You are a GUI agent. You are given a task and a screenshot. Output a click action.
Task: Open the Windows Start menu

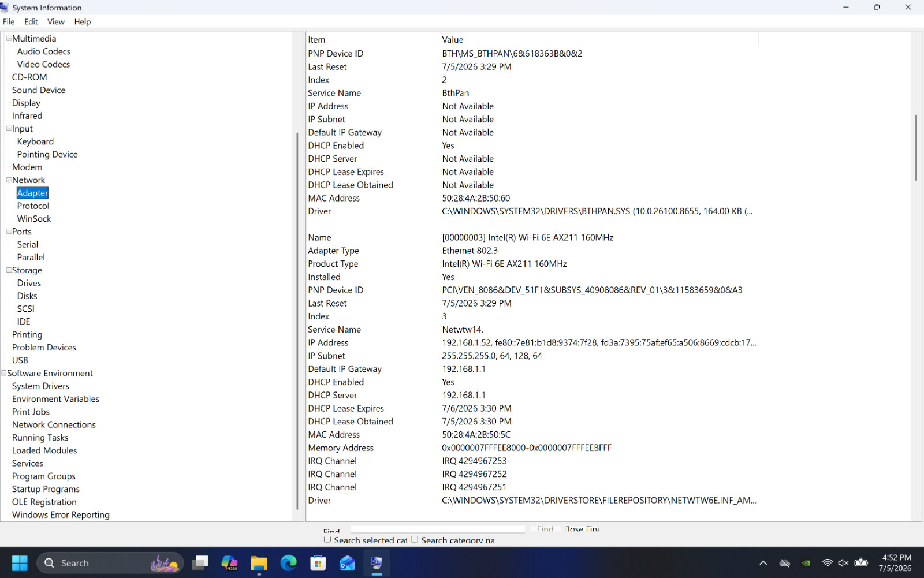click(20, 563)
